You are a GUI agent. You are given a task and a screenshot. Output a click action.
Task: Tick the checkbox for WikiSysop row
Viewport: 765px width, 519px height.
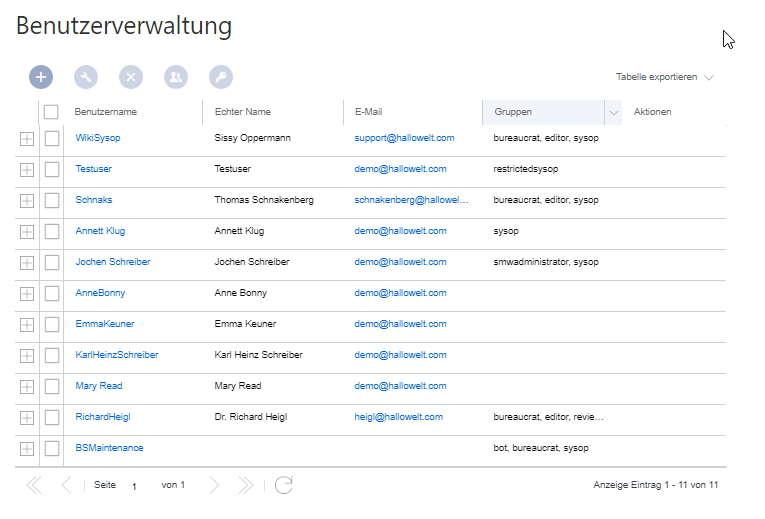coord(52,139)
